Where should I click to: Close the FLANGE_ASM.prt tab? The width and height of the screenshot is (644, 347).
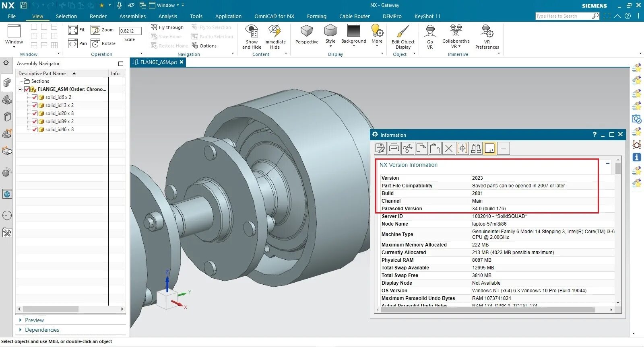point(182,62)
